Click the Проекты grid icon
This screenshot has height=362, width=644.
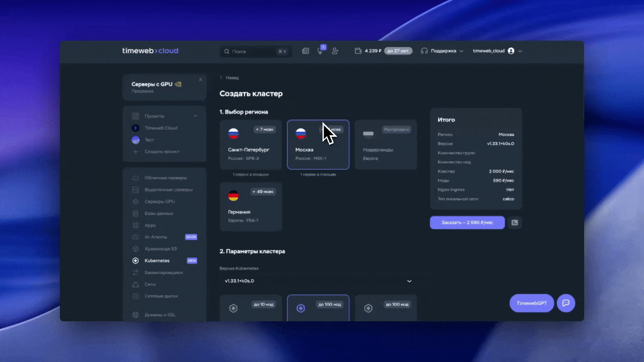pyautogui.click(x=135, y=116)
